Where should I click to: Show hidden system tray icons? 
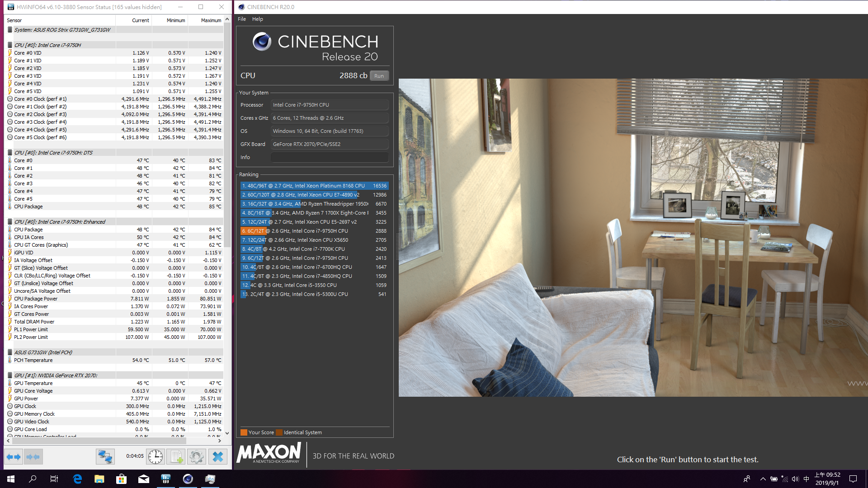point(763,479)
